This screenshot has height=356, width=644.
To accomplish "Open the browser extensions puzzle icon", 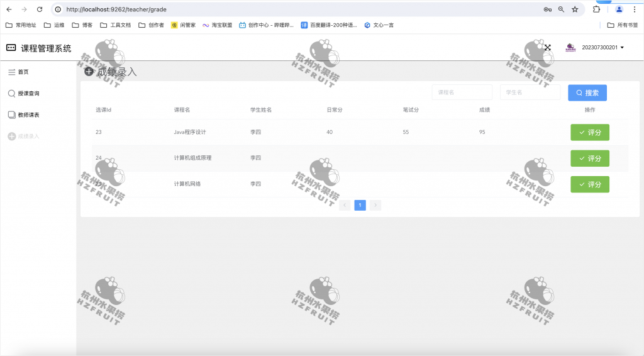I will 596,9.
